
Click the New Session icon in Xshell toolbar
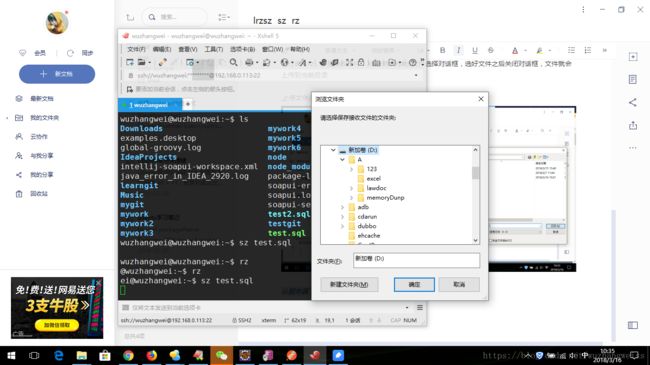point(130,63)
